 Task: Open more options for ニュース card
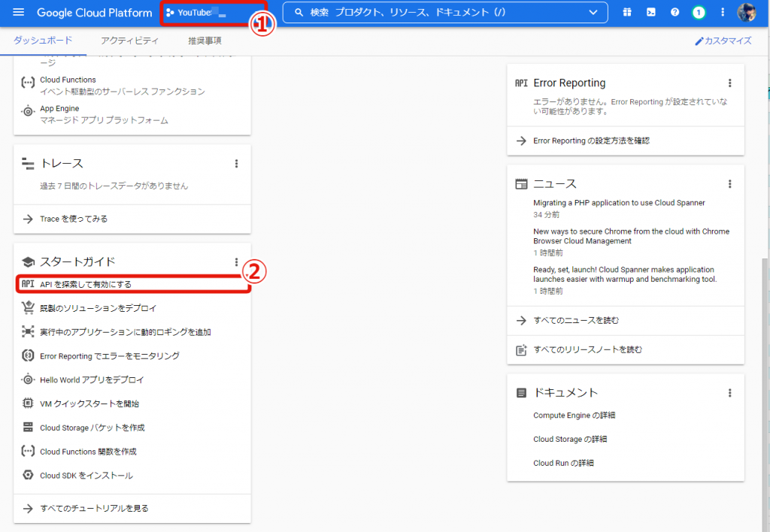pos(729,184)
